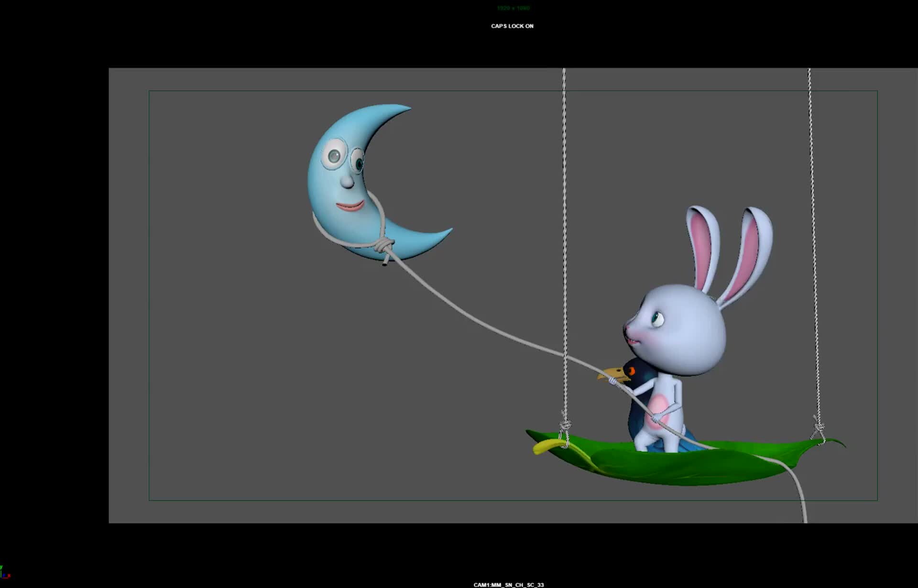Select the rope knot under the moon
The width and height of the screenshot is (918, 588).
[x=383, y=246]
